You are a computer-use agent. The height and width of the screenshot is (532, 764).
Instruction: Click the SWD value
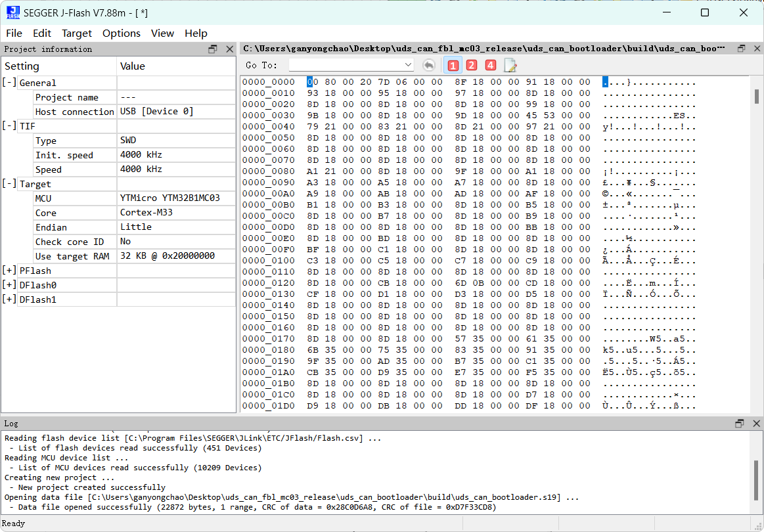coord(128,141)
